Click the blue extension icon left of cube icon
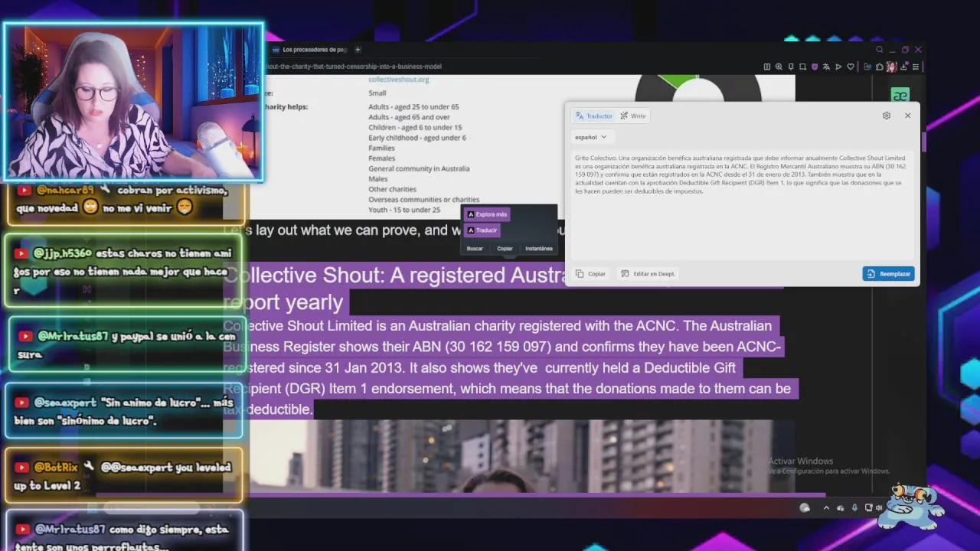Image resolution: width=980 pixels, height=551 pixels. (x=867, y=67)
